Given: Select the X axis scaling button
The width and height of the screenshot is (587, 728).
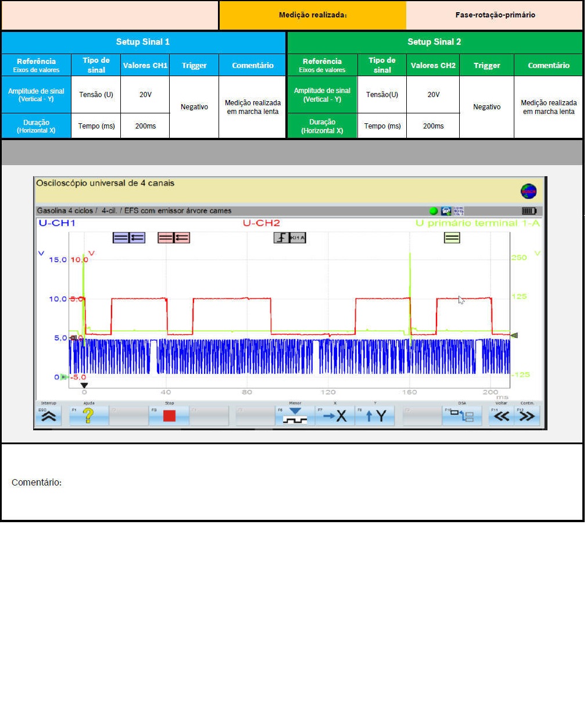Looking at the screenshot, I should tap(335, 416).
